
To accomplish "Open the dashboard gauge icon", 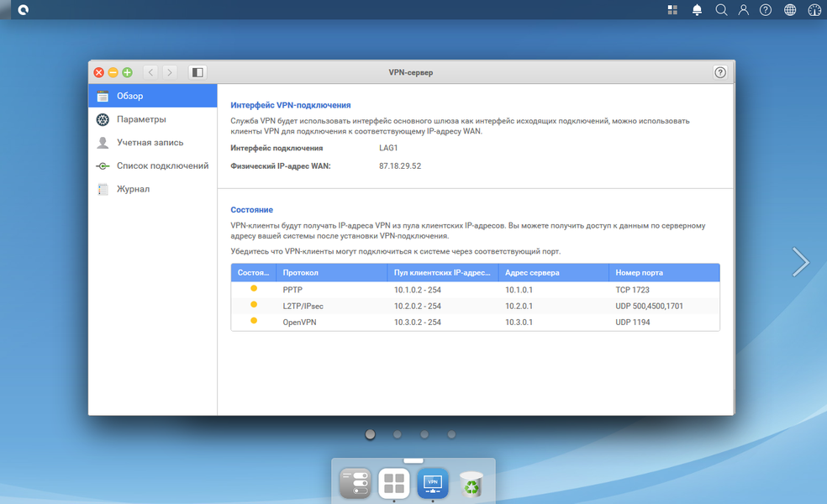I will pos(814,9).
